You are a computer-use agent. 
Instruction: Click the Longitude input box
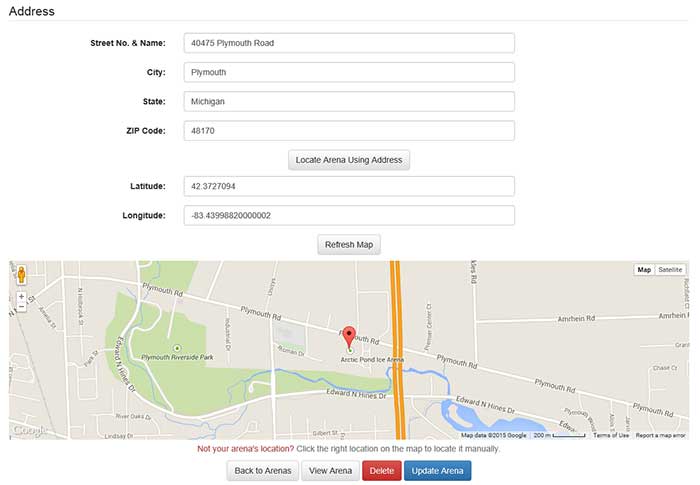coord(349,215)
